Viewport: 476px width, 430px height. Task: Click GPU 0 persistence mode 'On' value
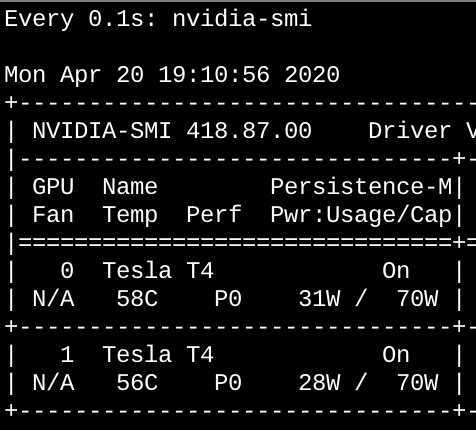click(396, 270)
